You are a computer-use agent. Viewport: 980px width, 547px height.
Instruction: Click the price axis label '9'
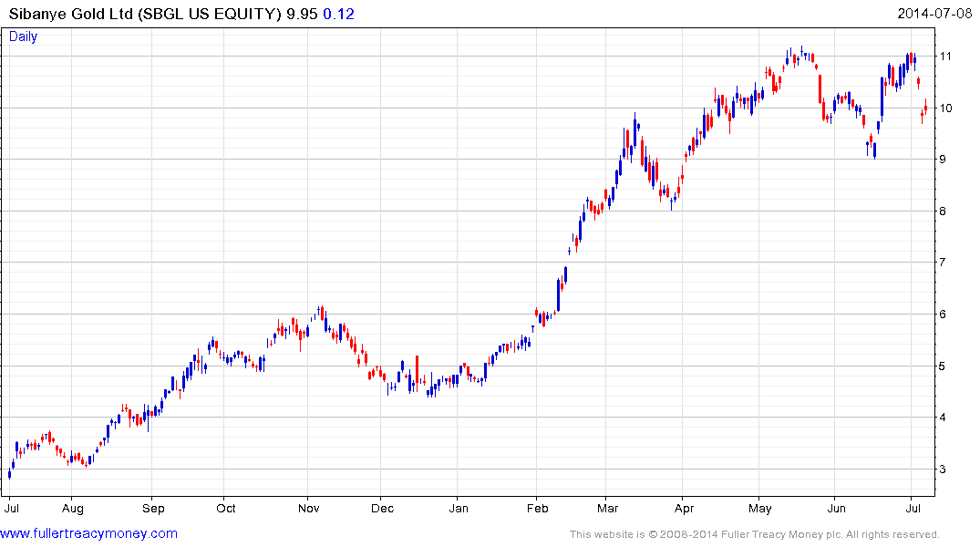[x=943, y=160]
